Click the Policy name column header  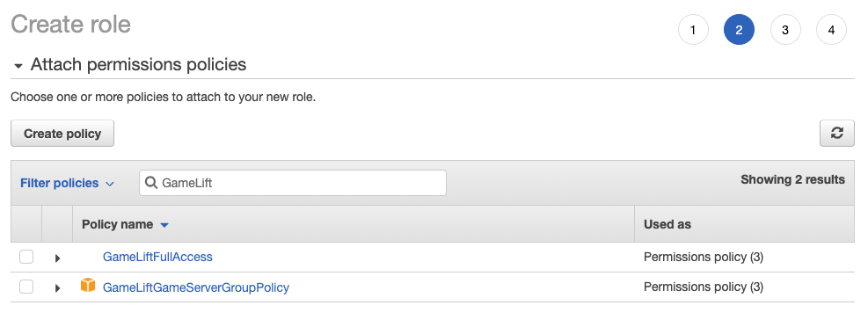[117, 224]
